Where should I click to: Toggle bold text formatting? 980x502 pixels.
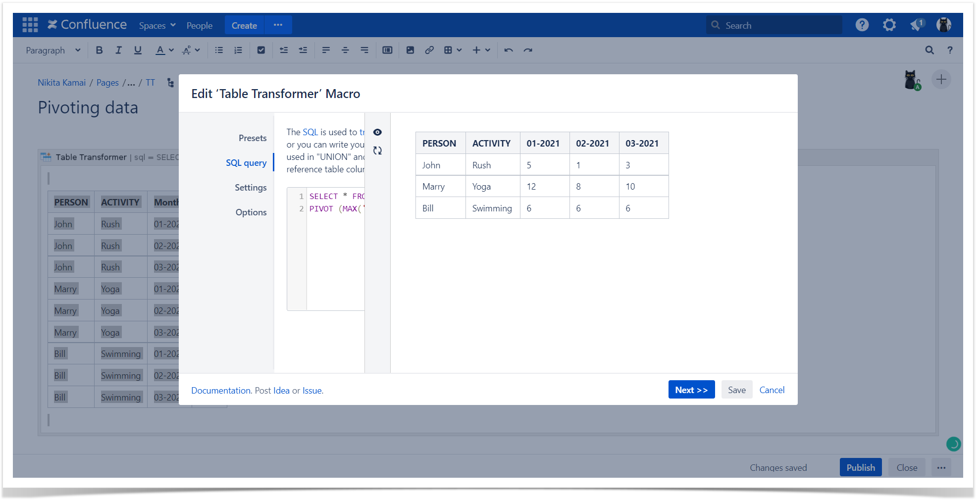click(99, 50)
